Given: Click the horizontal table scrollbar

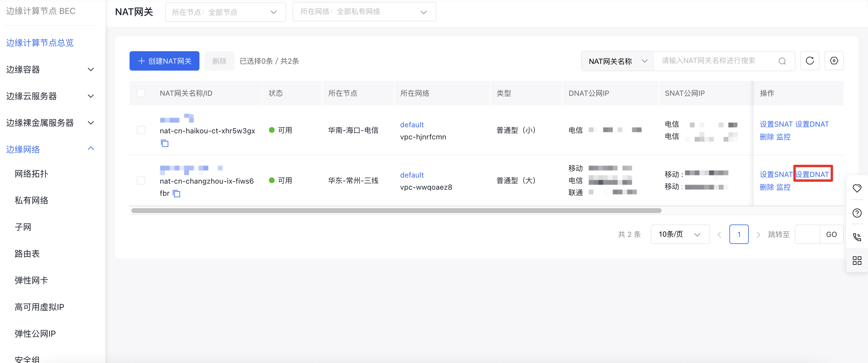Looking at the screenshot, I should (396, 211).
